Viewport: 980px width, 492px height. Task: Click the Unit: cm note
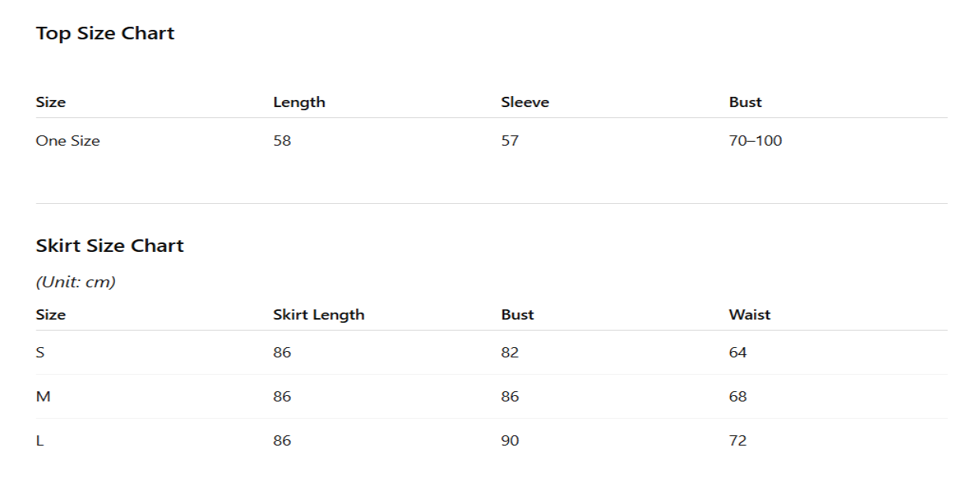point(76,282)
